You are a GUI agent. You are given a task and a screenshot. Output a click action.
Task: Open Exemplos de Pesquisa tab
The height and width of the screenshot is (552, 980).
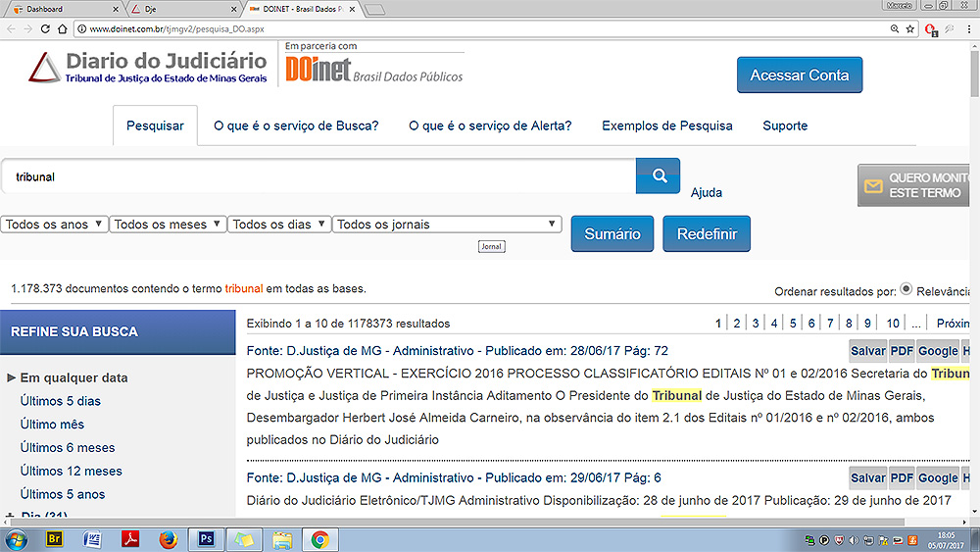pyautogui.click(x=666, y=125)
